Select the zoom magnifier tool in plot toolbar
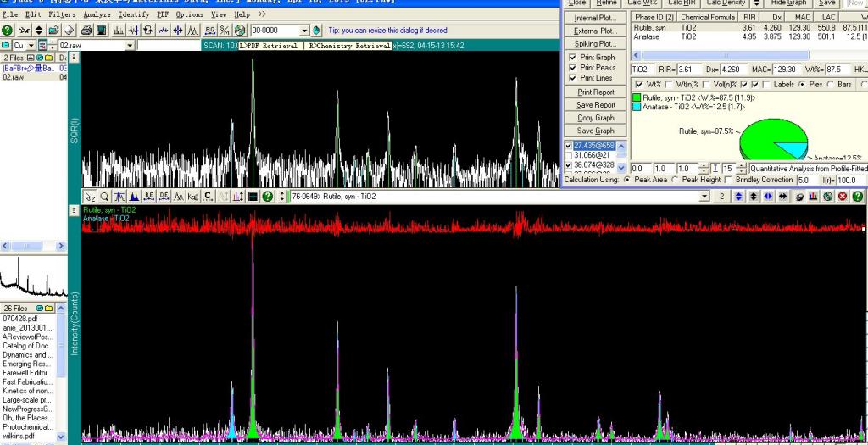Screen dimensions: 868x445 tap(104, 197)
